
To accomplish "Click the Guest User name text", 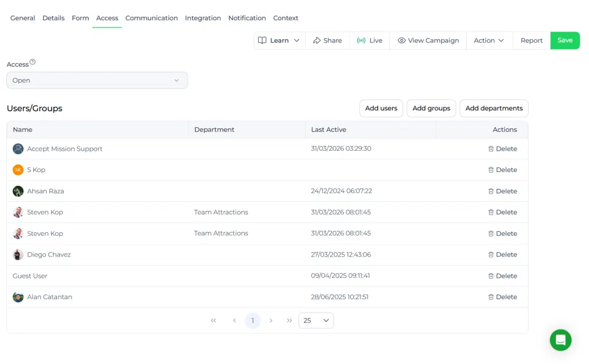I will 30,276.
